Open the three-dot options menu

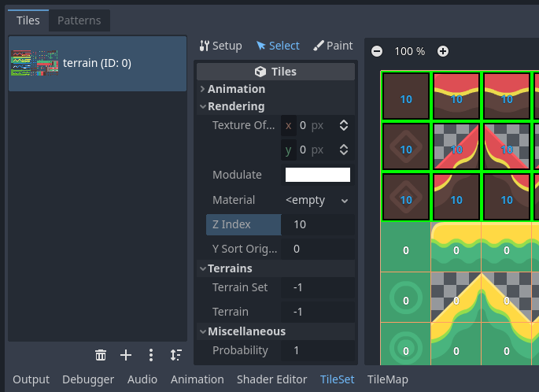click(x=151, y=355)
